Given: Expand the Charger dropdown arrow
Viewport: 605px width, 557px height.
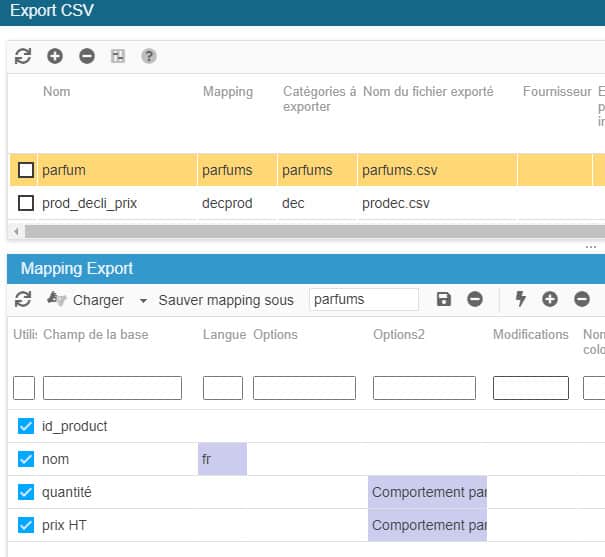Looking at the screenshot, I should (143, 300).
